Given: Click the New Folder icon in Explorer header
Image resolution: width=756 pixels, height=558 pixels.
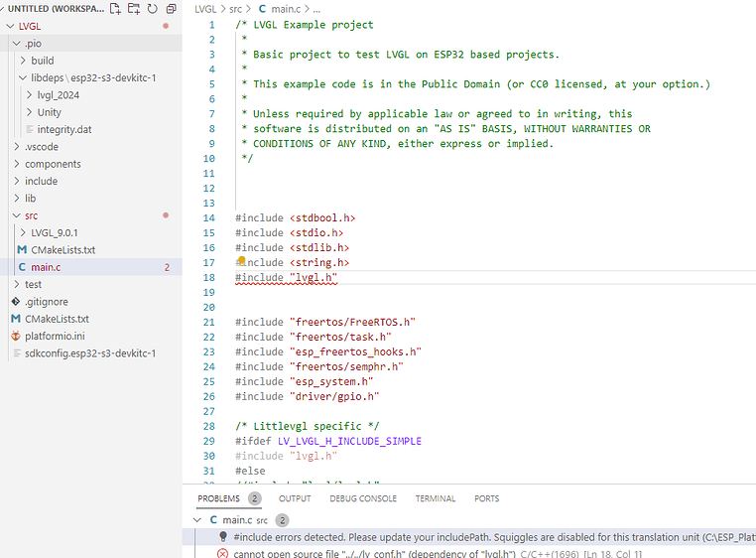Looking at the screenshot, I should (134, 9).
